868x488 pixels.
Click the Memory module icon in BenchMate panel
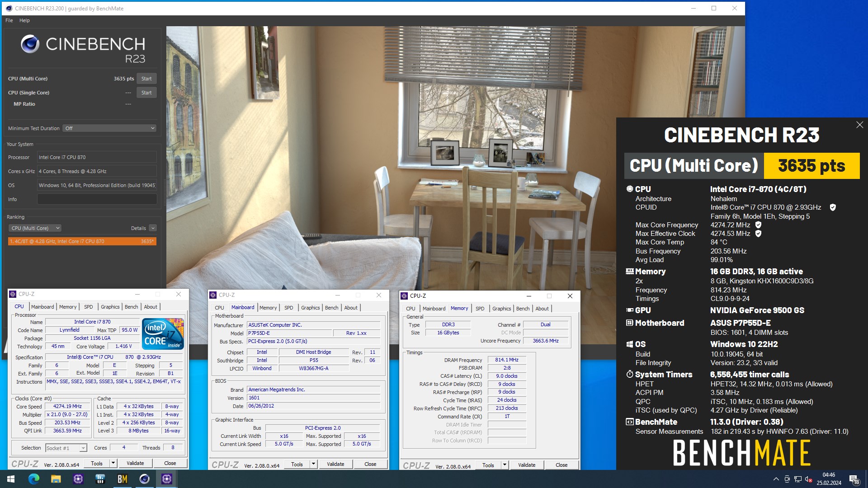tap(629, 272)
